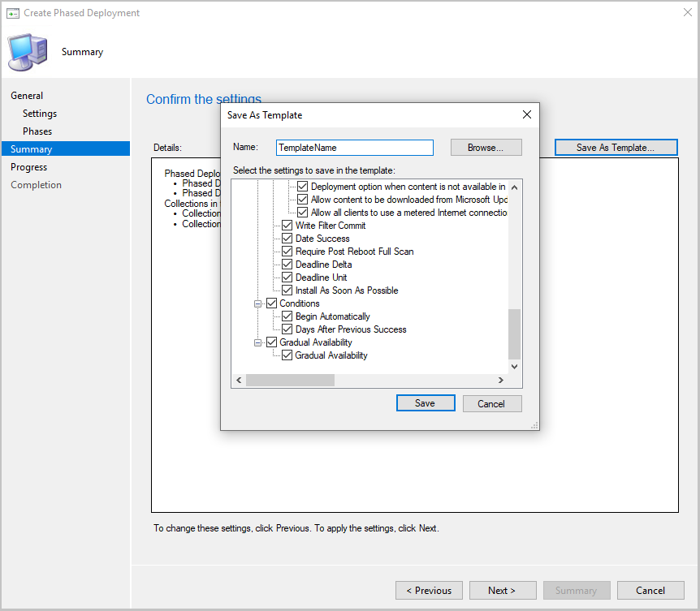Select the 'Require Post Reboot Full Scan' label
700x611 pixels.
(x=354, y=251)
